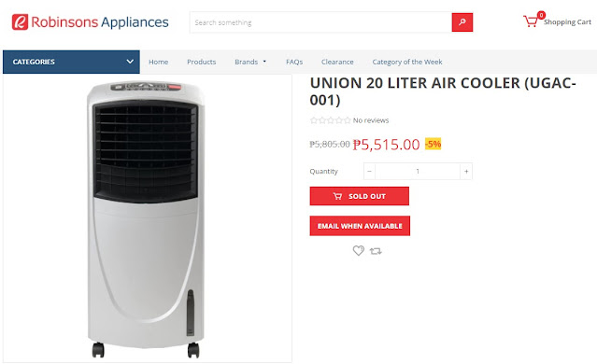Click the No reviews link
This screenshot has width=597, height=364.
[371, 120]
